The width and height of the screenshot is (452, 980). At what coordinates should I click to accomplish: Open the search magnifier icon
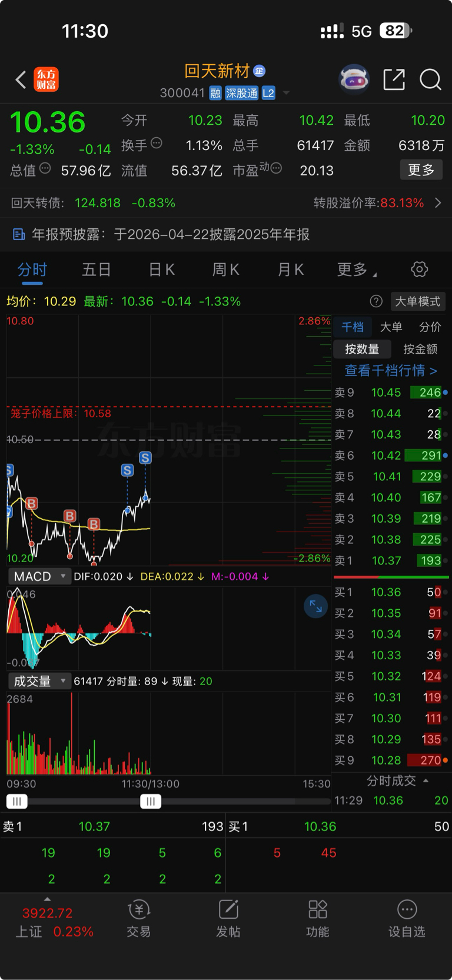click(x=430, y=79)
